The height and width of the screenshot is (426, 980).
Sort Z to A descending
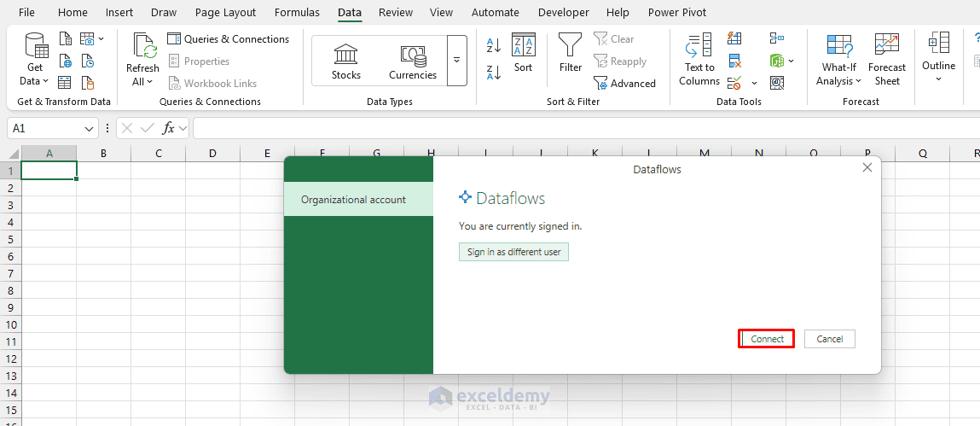click(x=494, y=72)
